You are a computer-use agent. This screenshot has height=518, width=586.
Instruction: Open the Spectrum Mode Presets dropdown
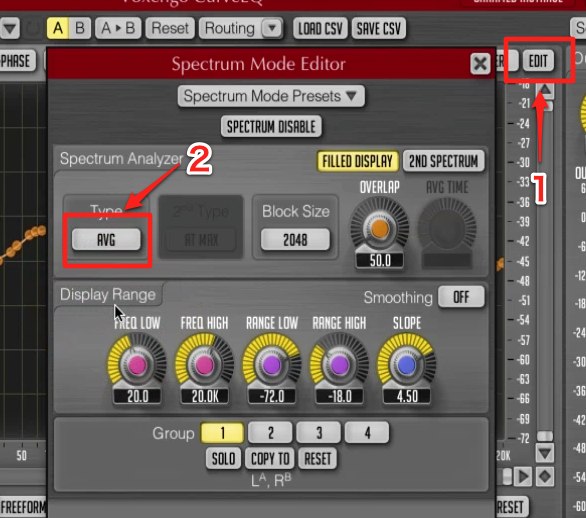tap(271, 96)
